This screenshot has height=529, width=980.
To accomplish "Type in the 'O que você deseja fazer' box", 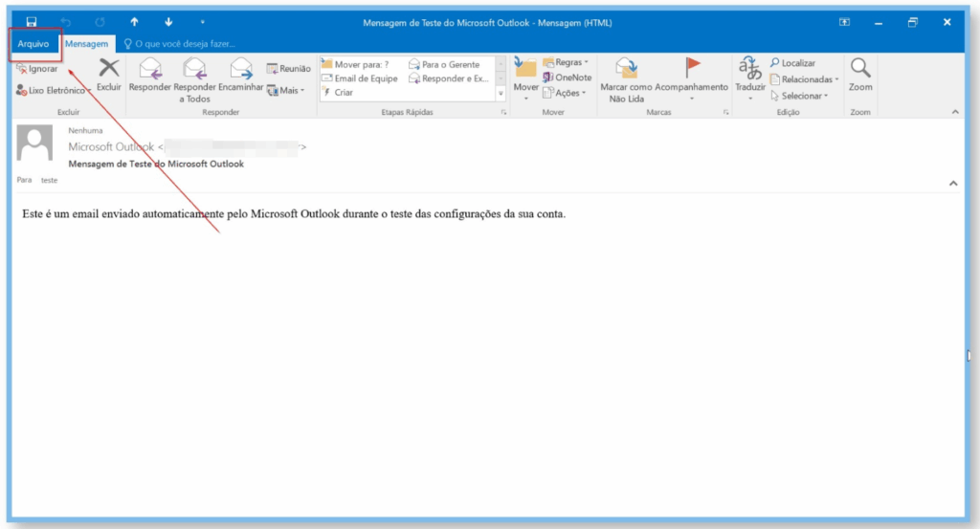I will 187,44.
